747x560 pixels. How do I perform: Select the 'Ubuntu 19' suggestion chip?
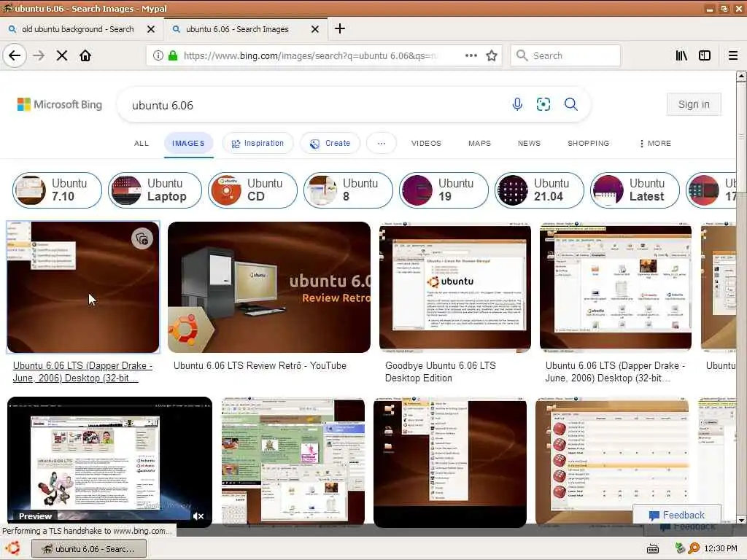pyautogui.click(x=444, y=190)
